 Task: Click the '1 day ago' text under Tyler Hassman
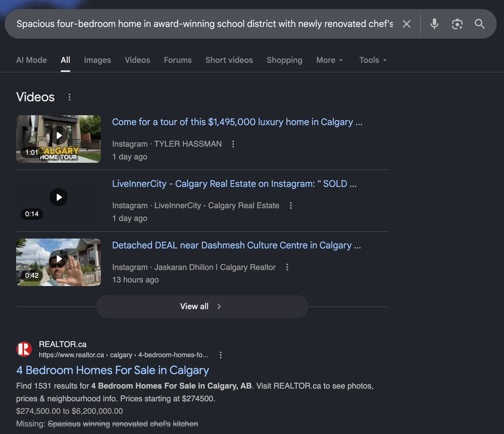(130, 157)
